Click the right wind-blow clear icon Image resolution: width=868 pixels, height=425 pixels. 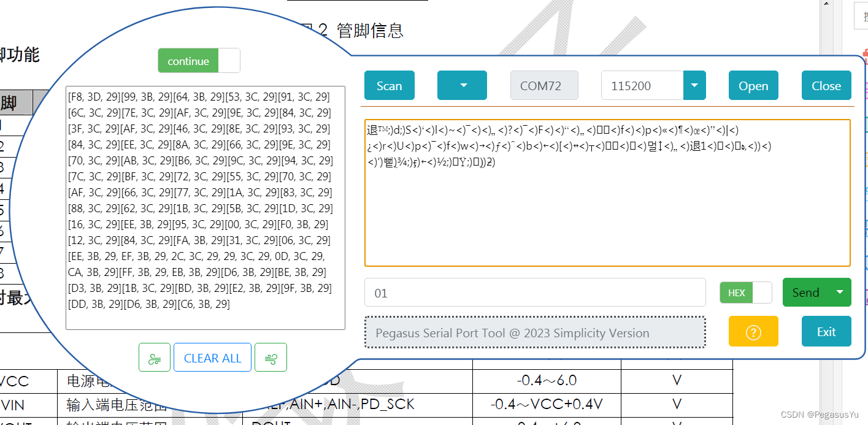tap(271, 357)
